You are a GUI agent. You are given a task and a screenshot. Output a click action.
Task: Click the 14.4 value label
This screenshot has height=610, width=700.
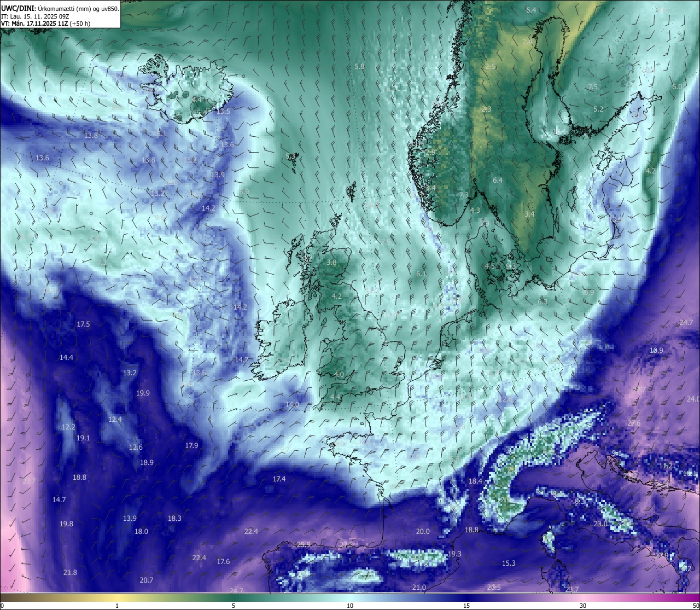pyautogui.click(x=66, y=357)
